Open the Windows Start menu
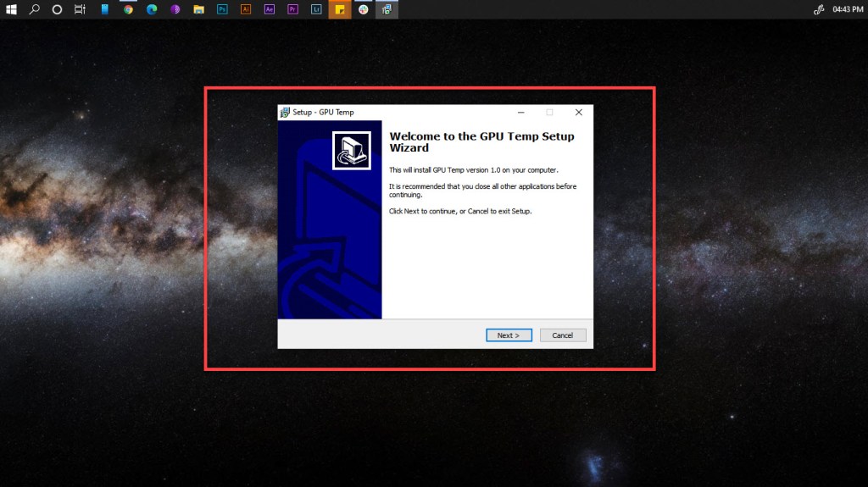The image size is (868, 487). coord(11,9)
